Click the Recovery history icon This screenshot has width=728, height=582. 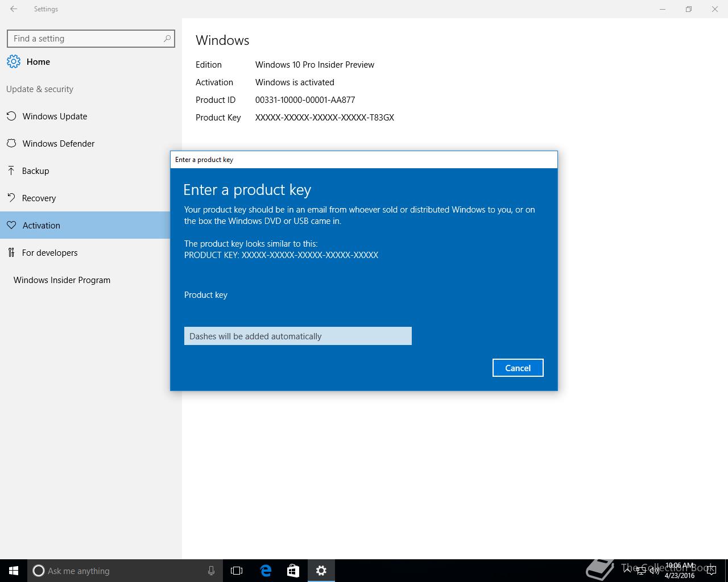click(x=11, y=198)
